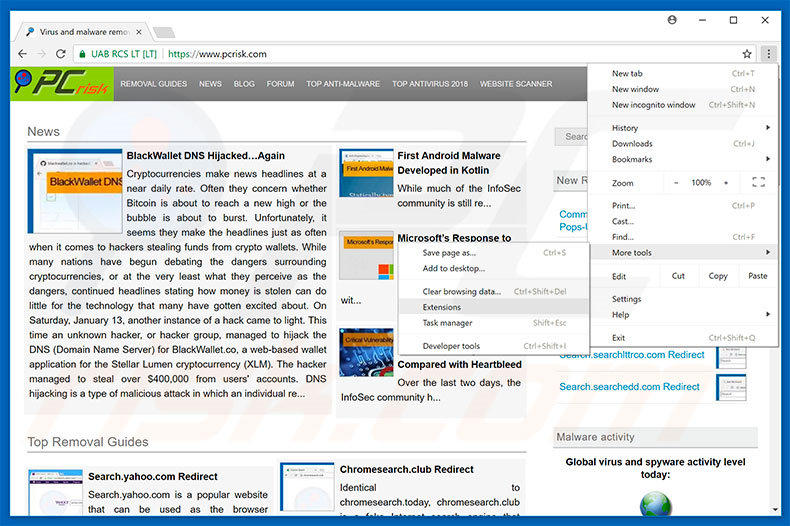Bookmark page with star icon
This screenshot has height=526, width=790.
pyautogui.click(x=747, y=53)
